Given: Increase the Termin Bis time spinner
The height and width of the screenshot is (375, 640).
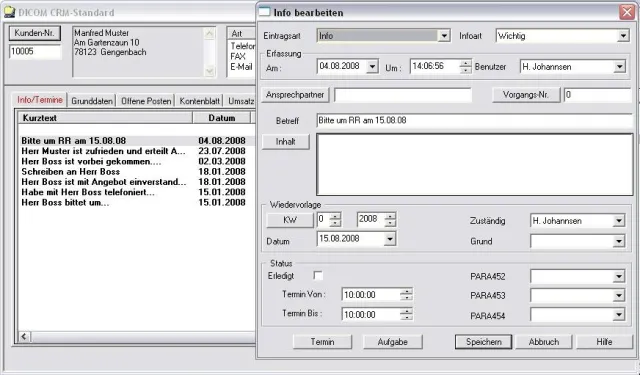Looking at the screenshot, I should coord(407,311).
